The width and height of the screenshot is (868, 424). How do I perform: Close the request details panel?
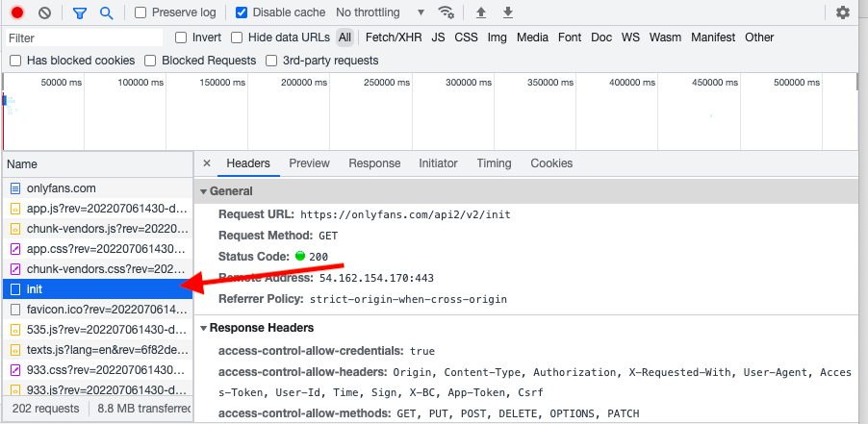click(207, 163)
